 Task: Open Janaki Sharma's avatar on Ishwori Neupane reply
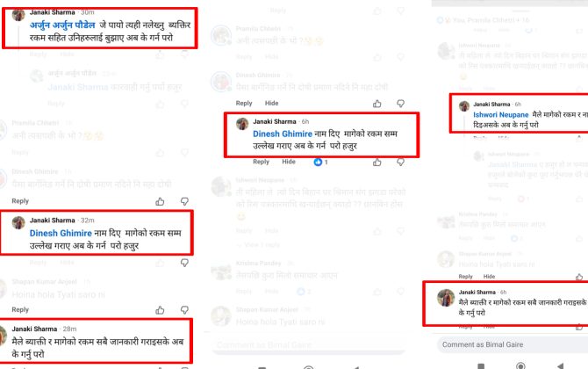pos(464,106)
